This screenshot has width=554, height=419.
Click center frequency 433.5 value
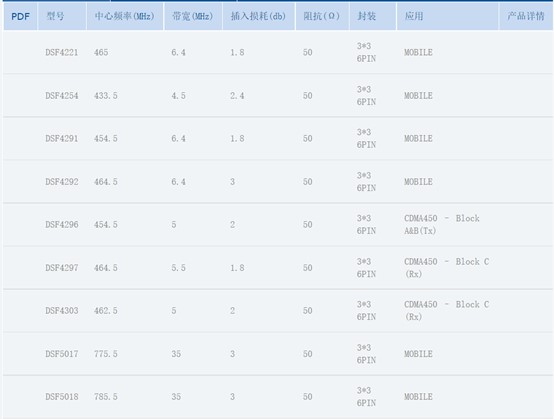(106, 95)
